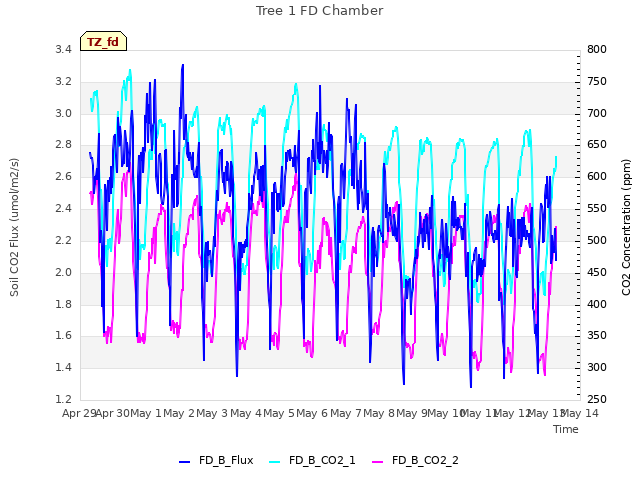This screenshot has height=480, width=640.
Task: Click the May 5 x-axis tick label
Action: (x=279, y=413)
